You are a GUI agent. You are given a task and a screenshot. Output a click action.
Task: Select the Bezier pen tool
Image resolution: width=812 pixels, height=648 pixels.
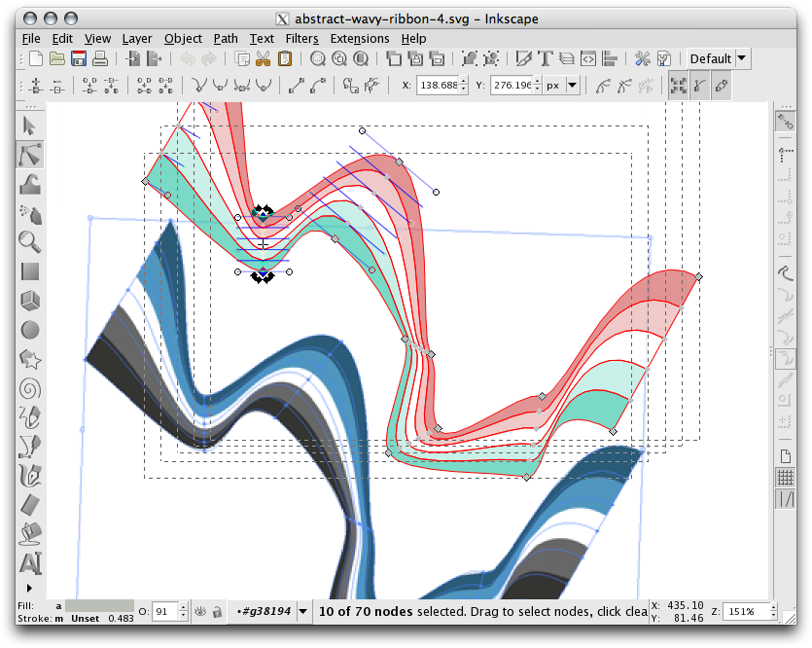coord(30,448)
